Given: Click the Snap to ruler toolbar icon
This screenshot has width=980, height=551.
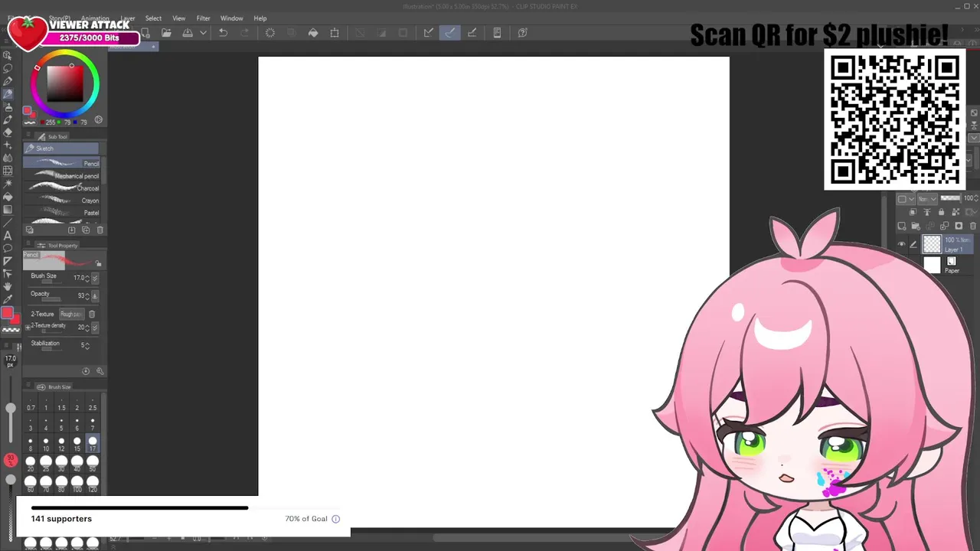Looking at the screenshot, I should point(429,33).
